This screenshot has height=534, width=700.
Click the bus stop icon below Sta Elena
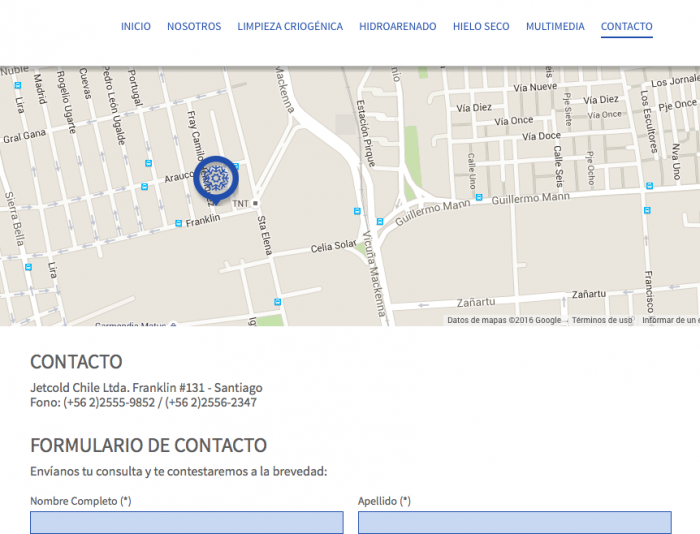277,301
